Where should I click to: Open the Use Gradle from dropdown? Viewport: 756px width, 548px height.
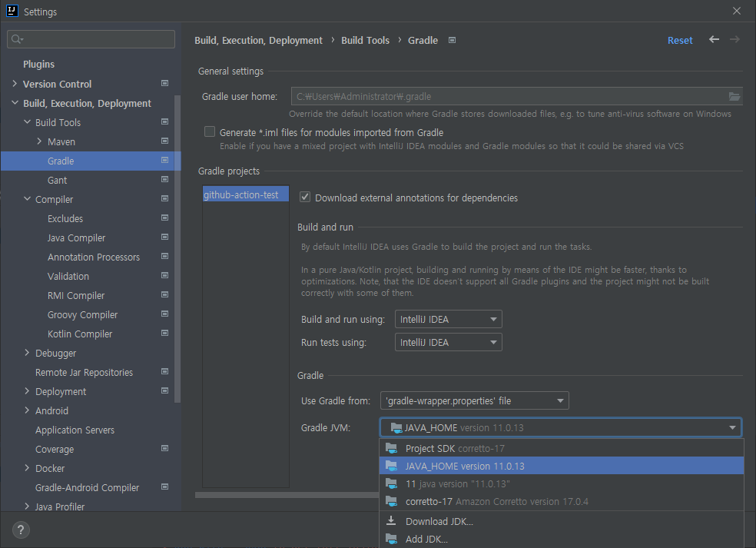point(474,400)
